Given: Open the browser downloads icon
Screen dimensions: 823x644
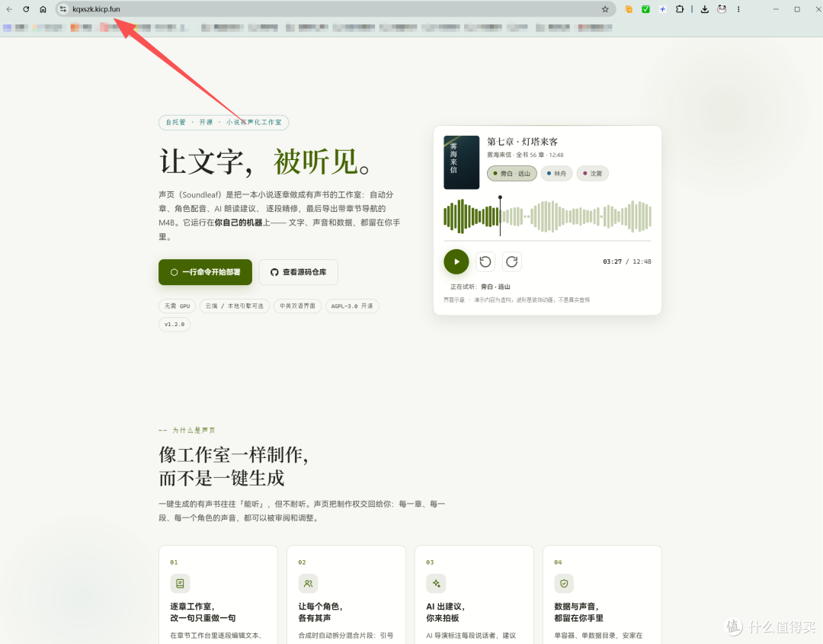Looking at the screenshot, I should pyautogui.click(x=704, y=9).
